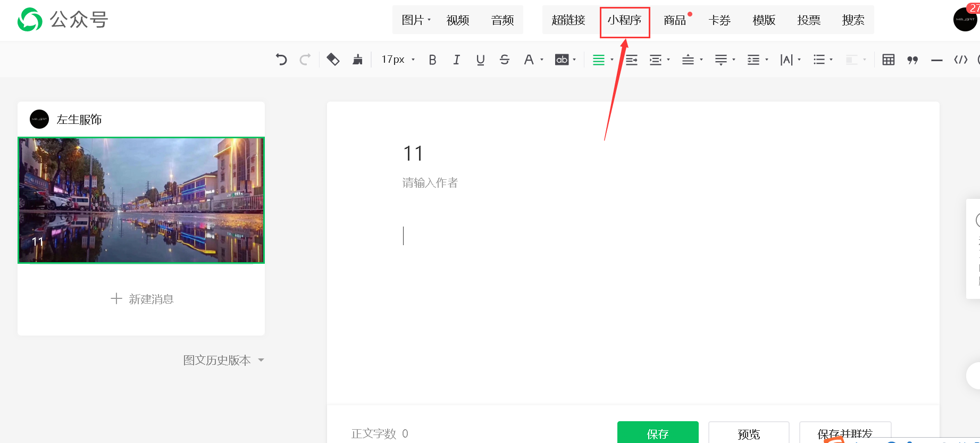Viewport: 980px width, 443px height.
Task: Insert a 超链接 hyperlink
Action: pos(568,20)
